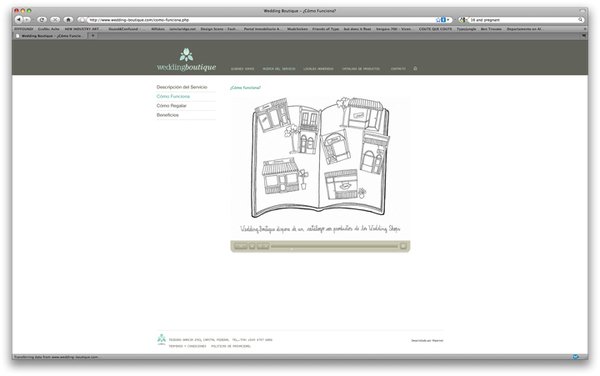The image size is (600, 376).
Task: Click the search magnifier icon
Action: pos(580,20)
